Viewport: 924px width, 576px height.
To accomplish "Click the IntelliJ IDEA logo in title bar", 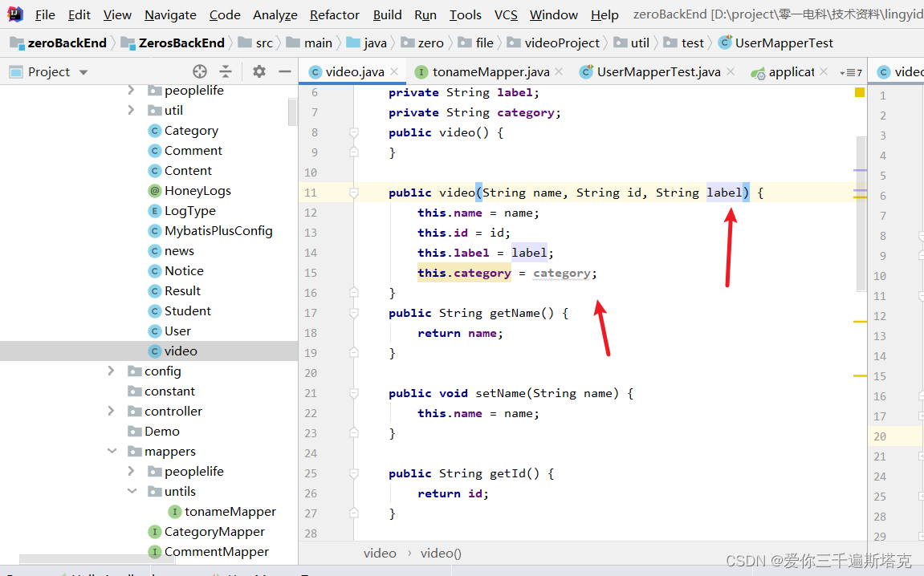I will point(14,13).
